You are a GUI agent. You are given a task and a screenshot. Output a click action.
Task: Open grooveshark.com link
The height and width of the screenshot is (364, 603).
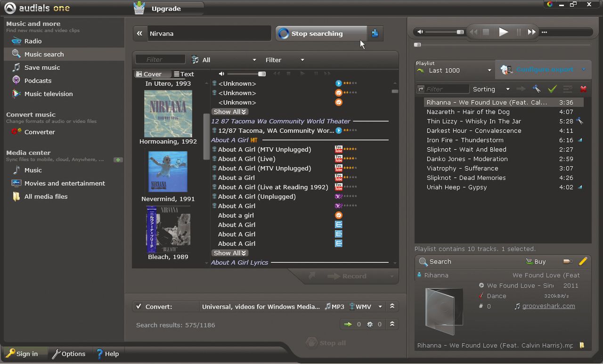548,306
